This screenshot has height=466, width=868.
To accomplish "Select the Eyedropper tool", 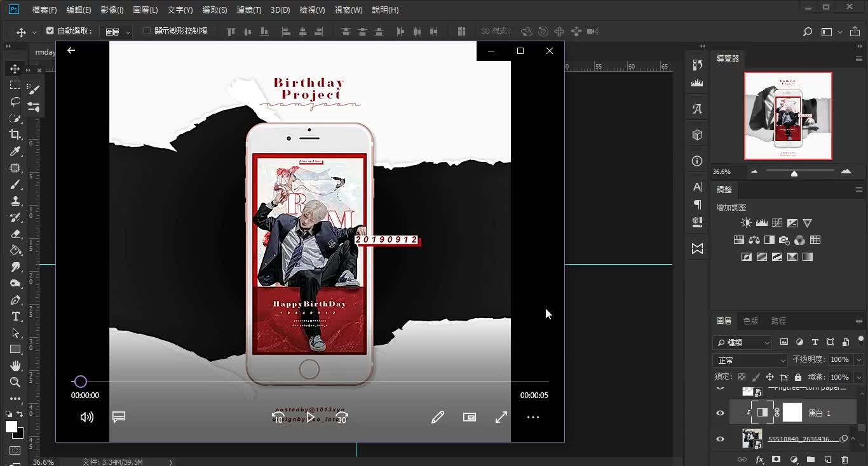I will point(15,151).
